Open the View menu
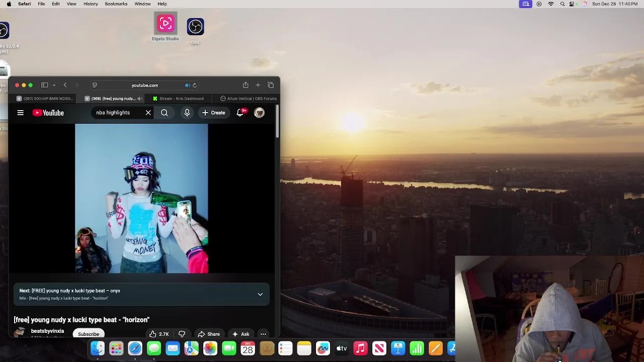The height and width of the screenshot is (362, 644). [71, 4]
